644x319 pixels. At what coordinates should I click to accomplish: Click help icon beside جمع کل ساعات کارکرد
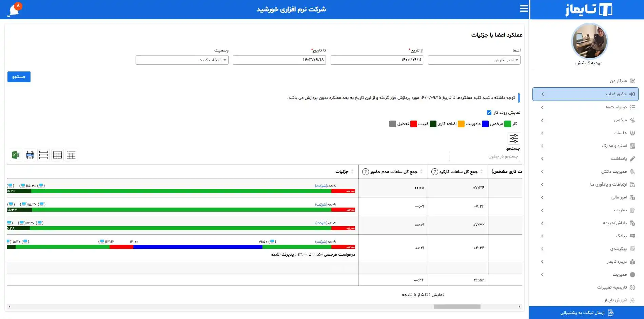(x=434, y=172)
